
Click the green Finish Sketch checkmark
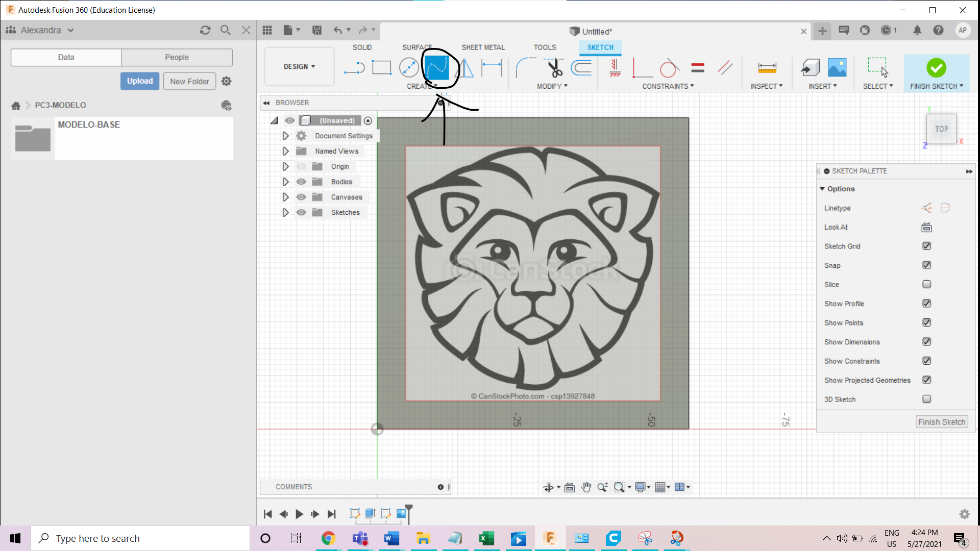936,67
